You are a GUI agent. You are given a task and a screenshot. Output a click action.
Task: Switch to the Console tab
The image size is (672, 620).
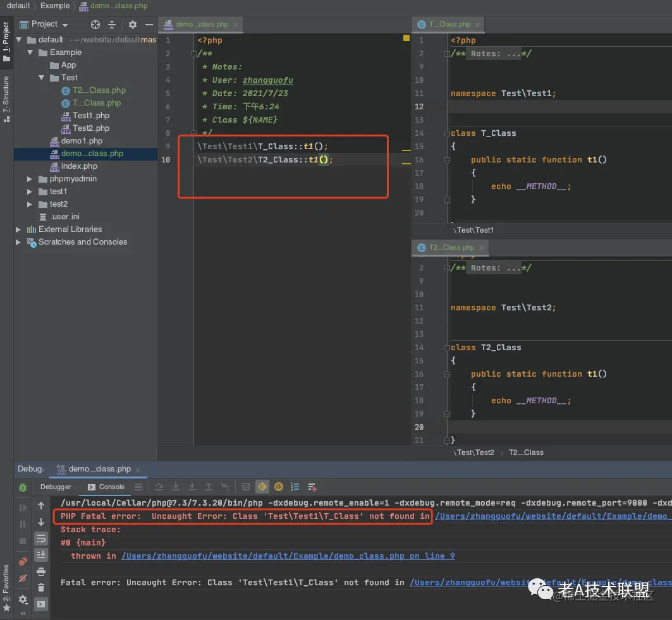(106, 487)
